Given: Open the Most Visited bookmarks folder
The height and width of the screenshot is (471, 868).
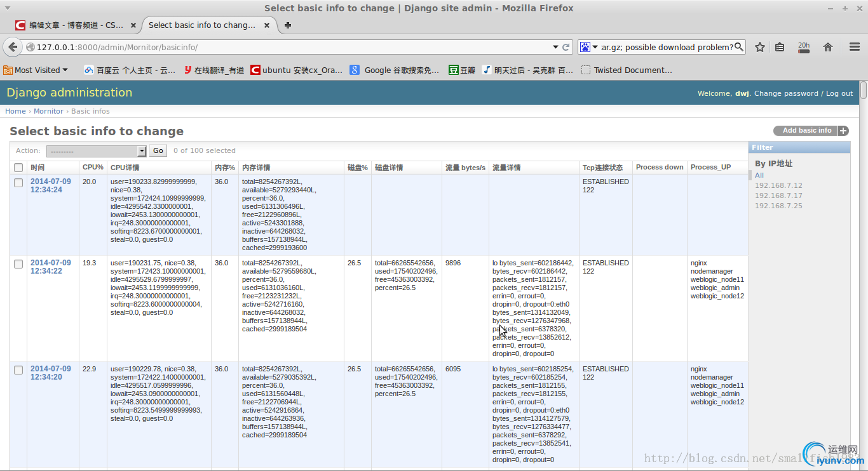Looking at the screenshot, I should click(36, 70).
